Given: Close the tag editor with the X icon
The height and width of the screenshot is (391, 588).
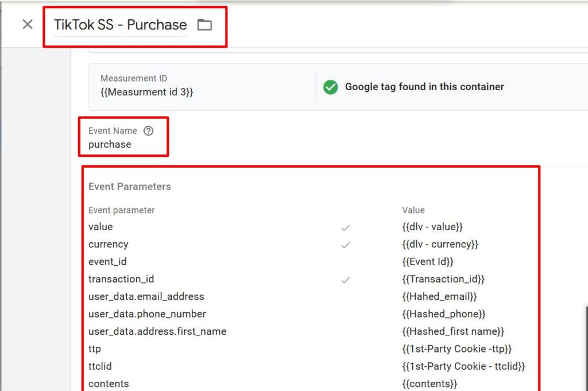Looking at the screenshot, I should pyautogui.click(x=28, y=25).
